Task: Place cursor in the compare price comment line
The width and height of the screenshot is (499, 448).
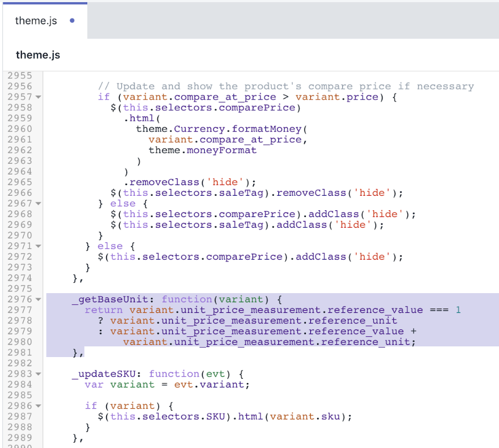Action: tap(286, 86)
